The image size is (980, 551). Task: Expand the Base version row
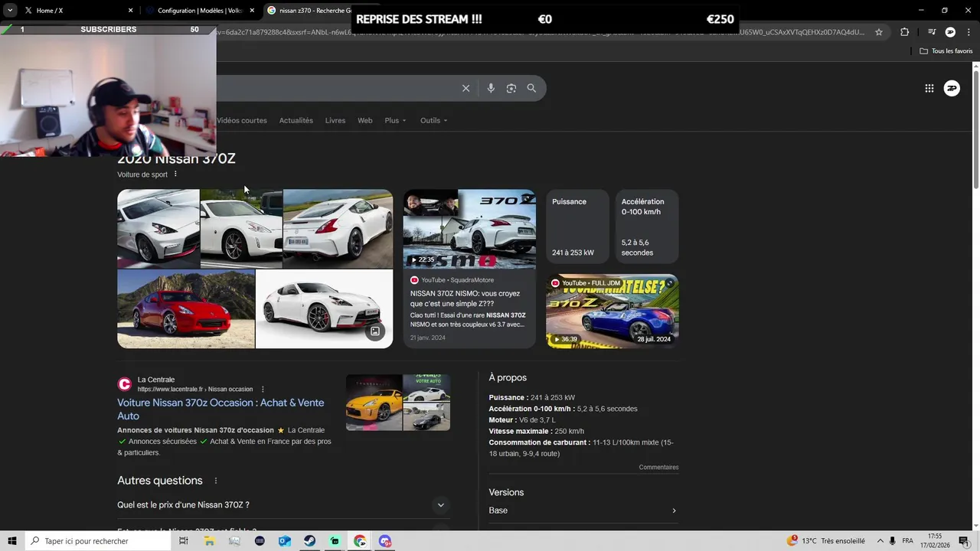583,510
